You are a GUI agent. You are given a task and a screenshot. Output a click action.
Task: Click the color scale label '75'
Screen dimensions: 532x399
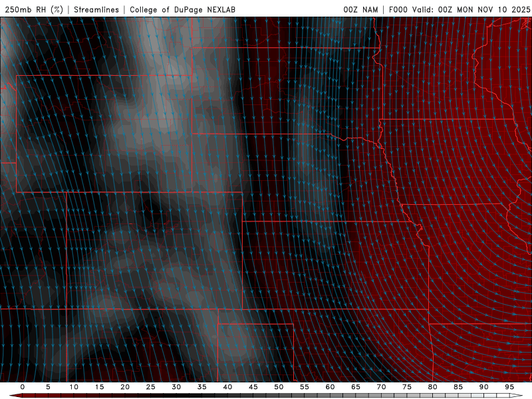coord(407,387)
